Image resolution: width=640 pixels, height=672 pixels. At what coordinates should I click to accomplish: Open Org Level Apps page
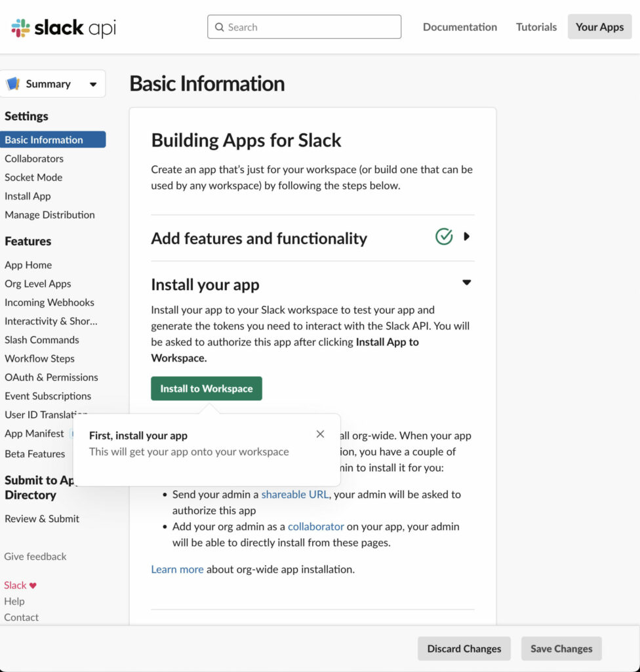[37, 283]
